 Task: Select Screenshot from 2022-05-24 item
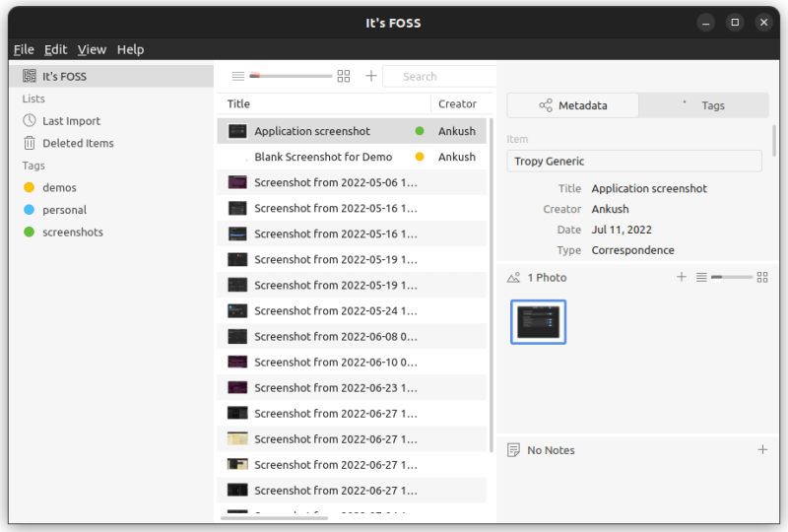(x=352, y=310)
